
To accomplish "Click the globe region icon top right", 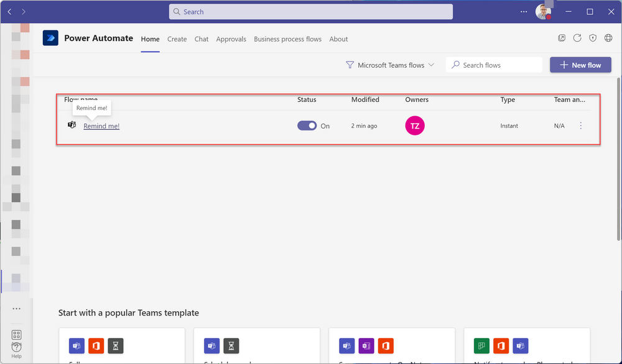I will (608, 38).
